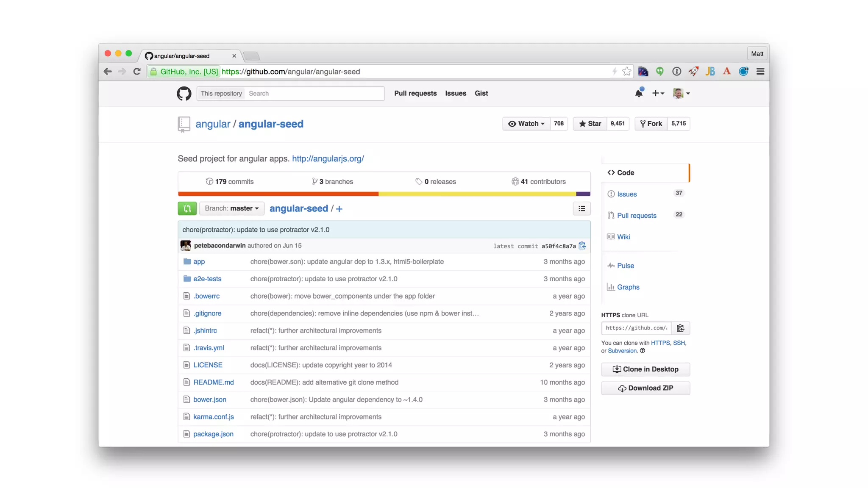This screenshot has height=488, width=868.
Task: View 41 contributors
Action: pyautogui.click(x=538, y=182)
